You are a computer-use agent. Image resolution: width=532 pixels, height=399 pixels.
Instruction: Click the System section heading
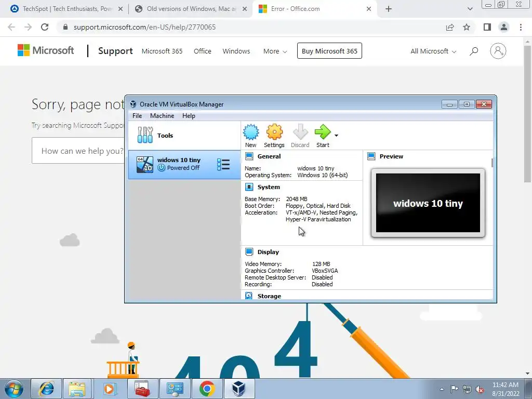click(269, 187)
